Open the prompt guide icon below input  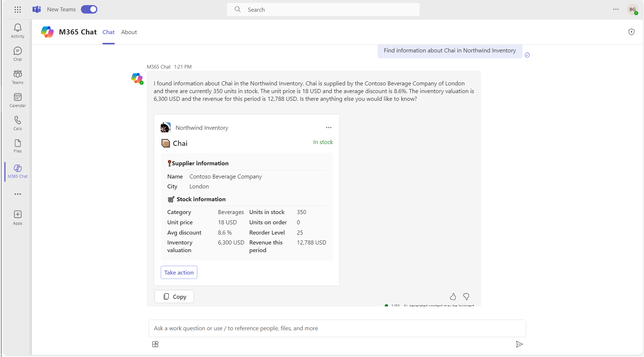click(155, 344)
